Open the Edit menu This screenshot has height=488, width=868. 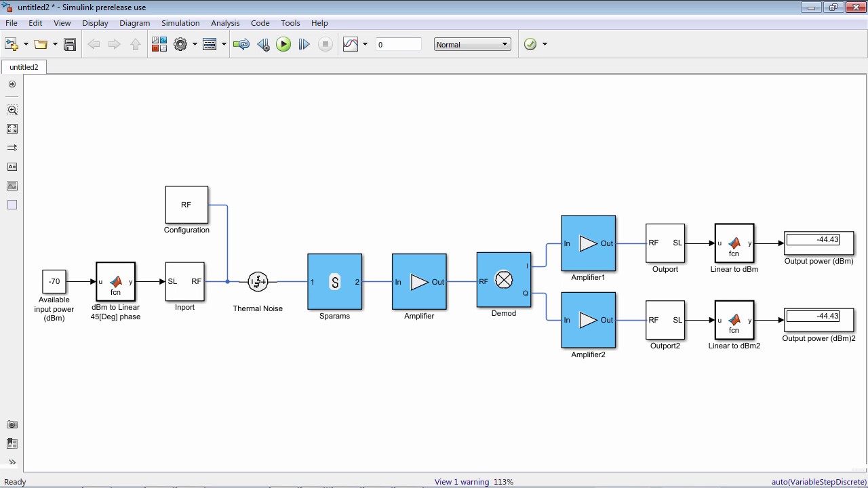pyautogui.click(x=35, y=22)
